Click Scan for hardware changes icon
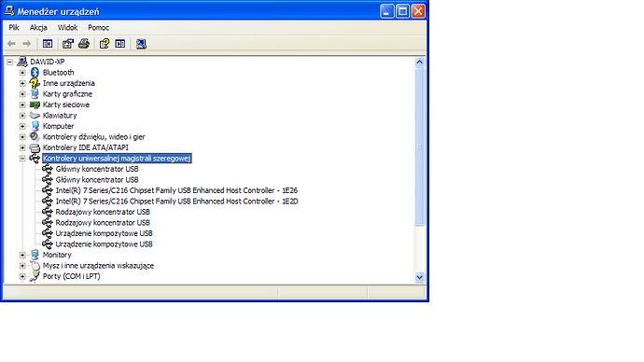 [141, 44]
